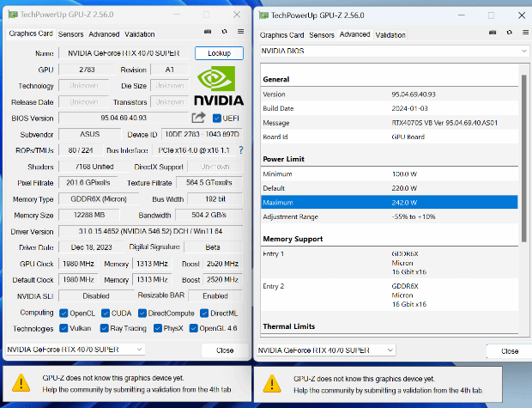Click the warning icon in right notification
Viewport: 532px width, 408px height.
click(x=272, y=384)
